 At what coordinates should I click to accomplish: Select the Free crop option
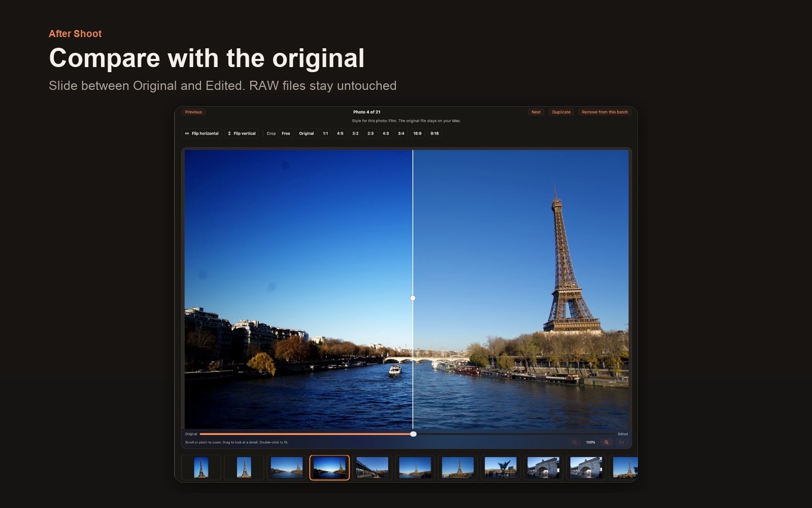286,134
